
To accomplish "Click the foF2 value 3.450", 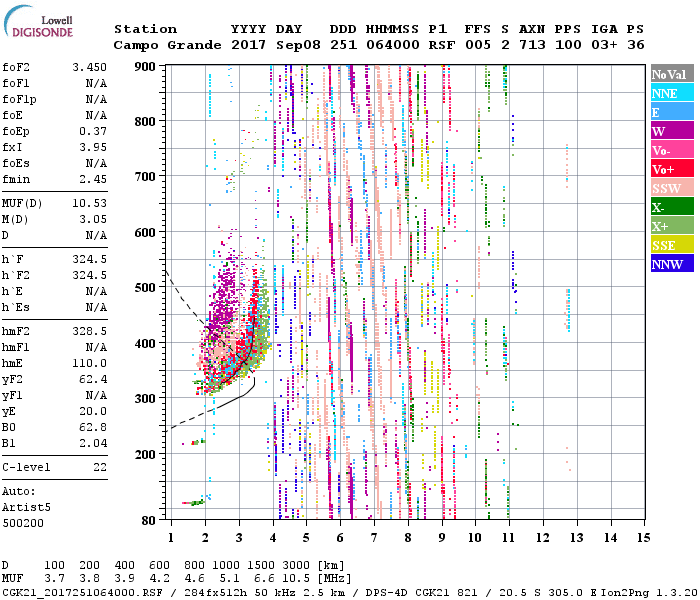I will click(x=89, y=66).
